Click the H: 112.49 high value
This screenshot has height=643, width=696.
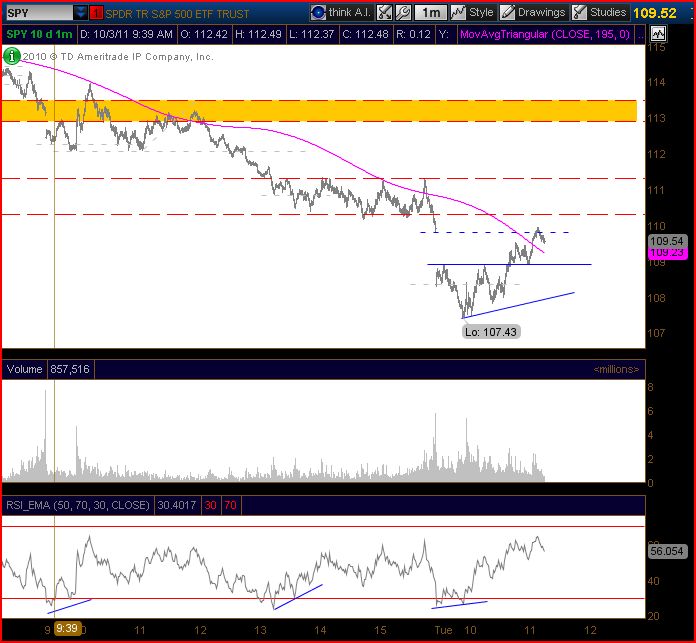pos(258,34)
